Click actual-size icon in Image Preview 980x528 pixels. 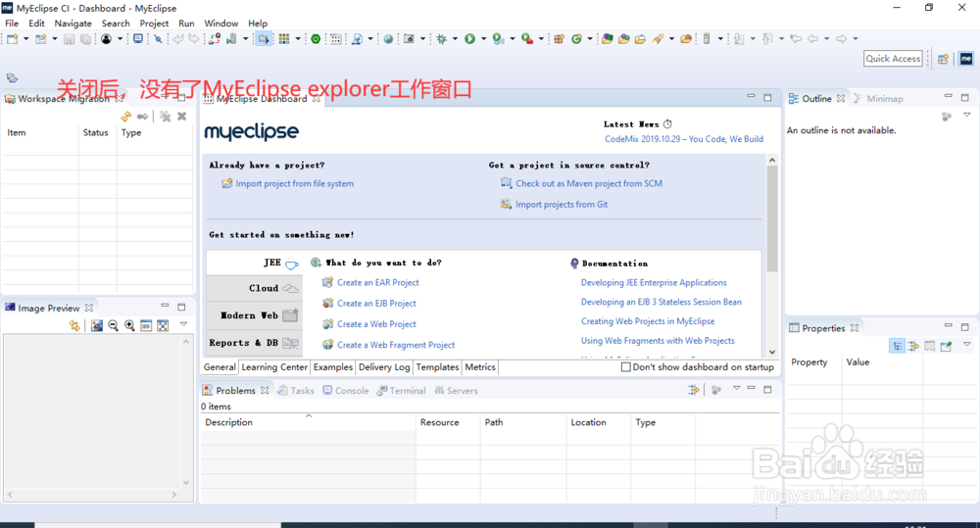pyautogui.click(x=146, y=325)
